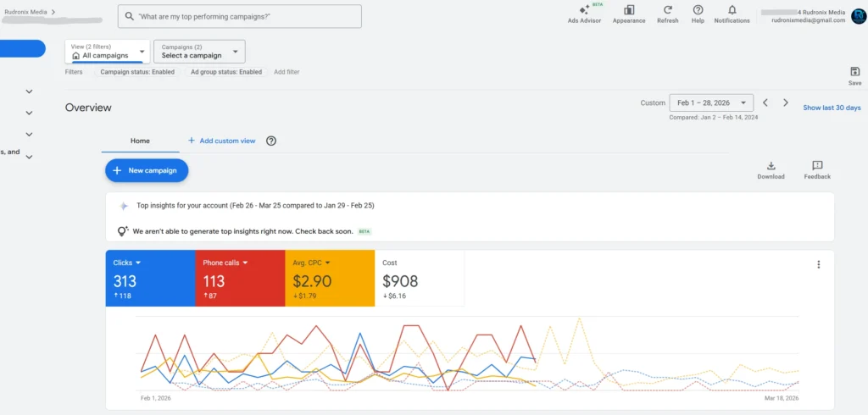Viewport: 868px width, 415px height.
Task: Click the Mar 18, 2026 chart axis label
Action: (782, 398)
